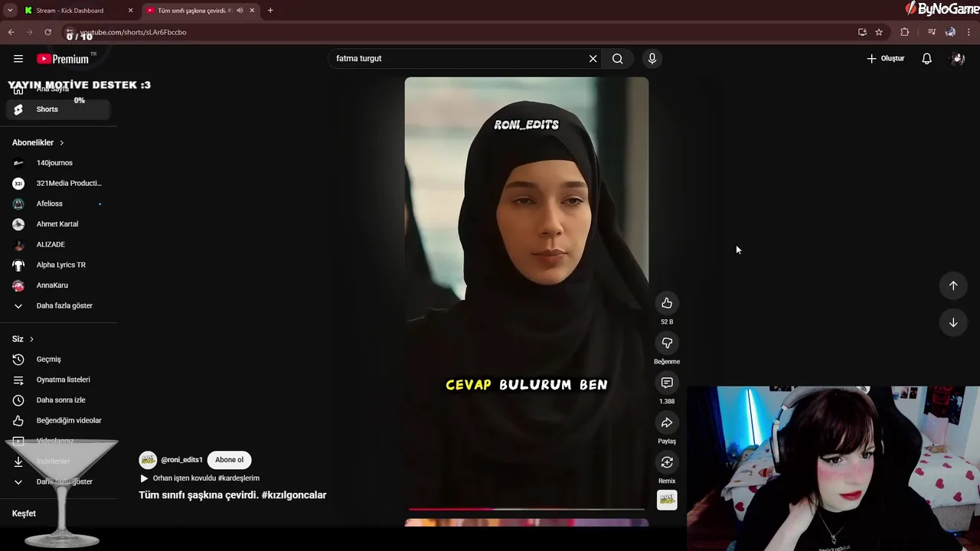The height and width of the screenshot is (551, 980).
Task: Clear the search text with X
Action: [x=593, y=58]
